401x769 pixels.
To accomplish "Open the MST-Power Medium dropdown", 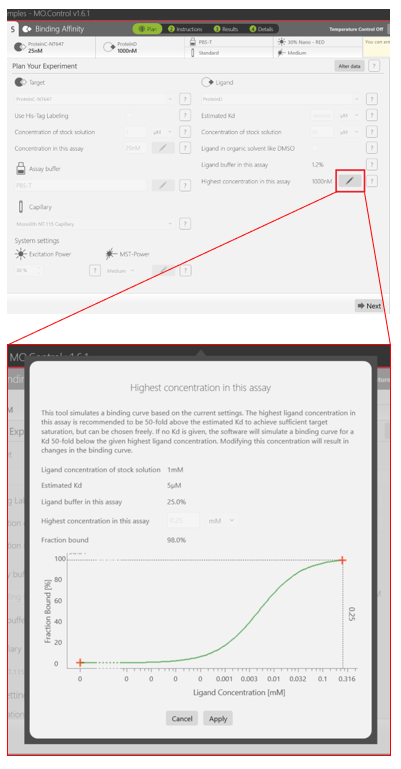I will (122, 270).
